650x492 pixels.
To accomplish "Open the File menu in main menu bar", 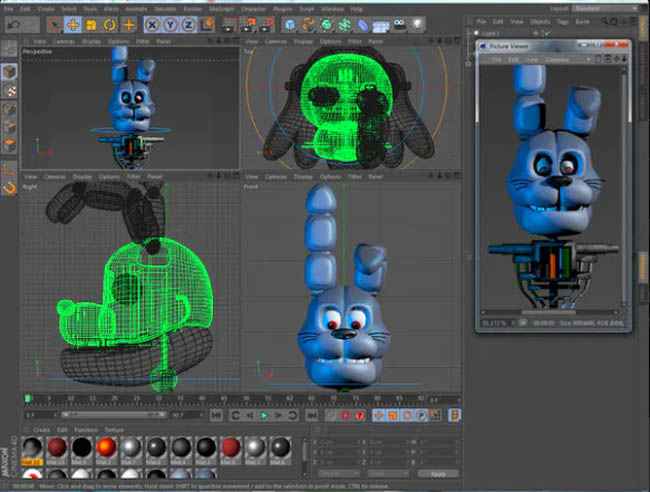I will [8, 9].
